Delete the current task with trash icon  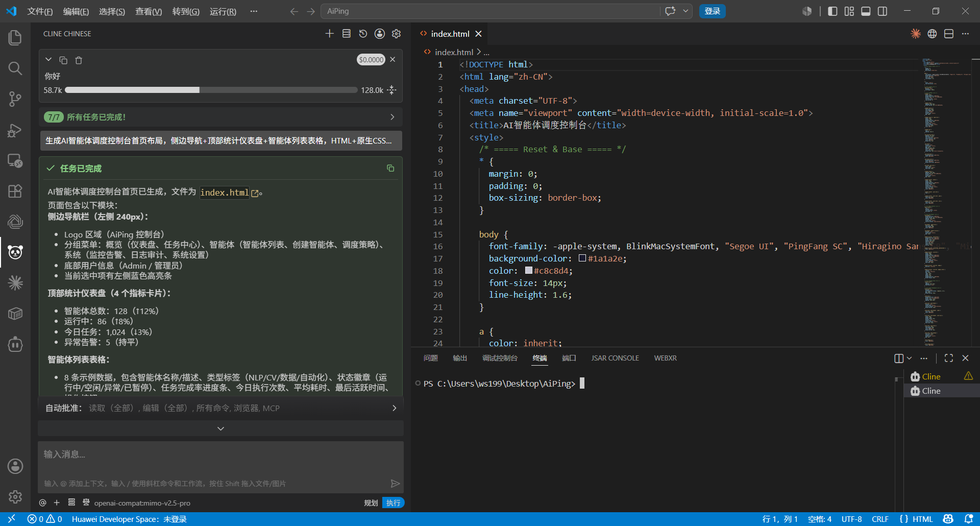[79, 60]
